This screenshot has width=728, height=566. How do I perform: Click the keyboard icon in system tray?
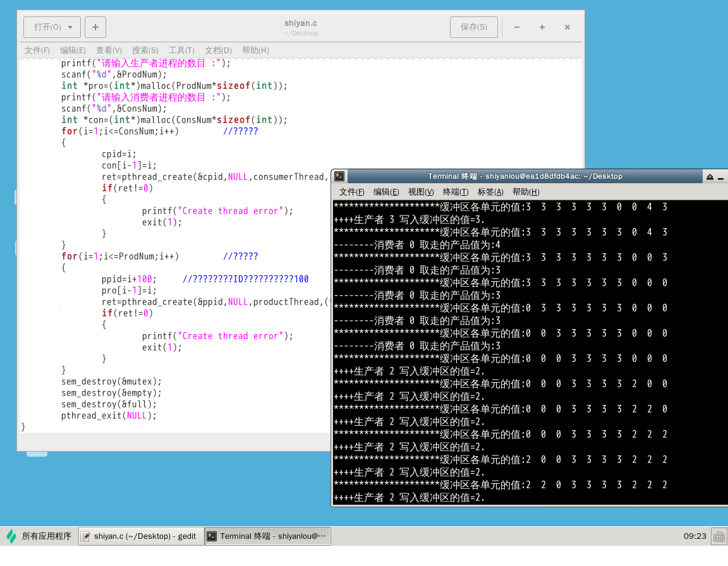tap(719, 536)
